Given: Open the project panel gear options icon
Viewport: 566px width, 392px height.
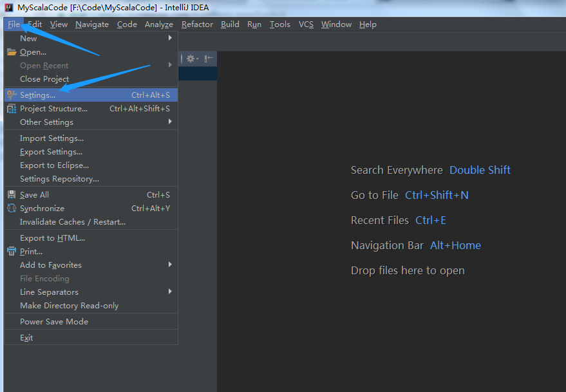Looking at the screenshot, I should coord(193,59).
